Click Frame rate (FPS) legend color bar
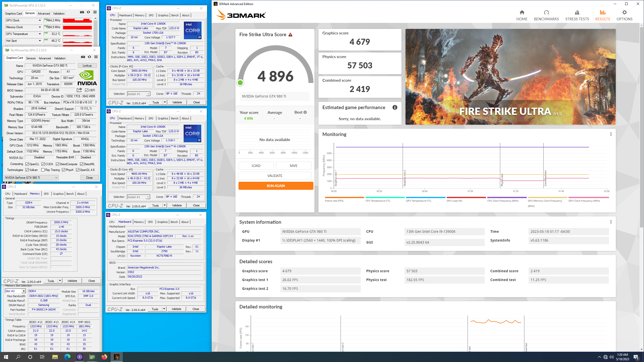 (x=344, y=198)
